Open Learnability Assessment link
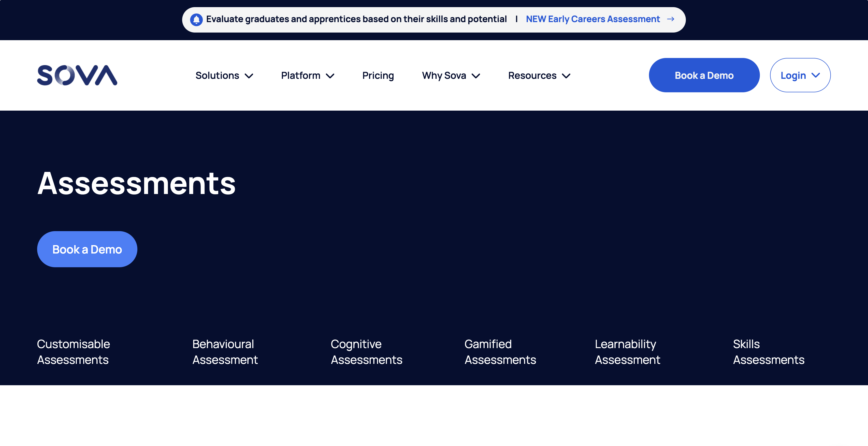 [x=627, y=352]
